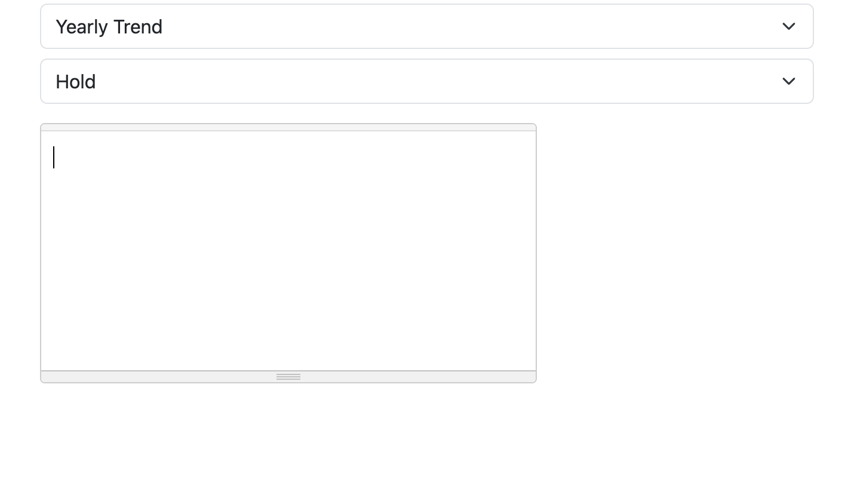Viewport: 848px width, 504px height.
Task: Click the chevron arrow beside Yearly Trend
Action: click(788, 26)
